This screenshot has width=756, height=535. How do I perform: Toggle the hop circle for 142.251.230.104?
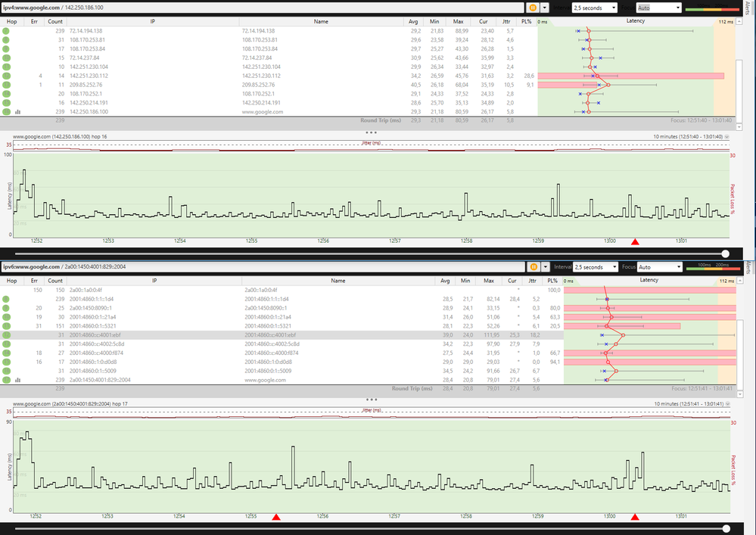click(6, 67)
